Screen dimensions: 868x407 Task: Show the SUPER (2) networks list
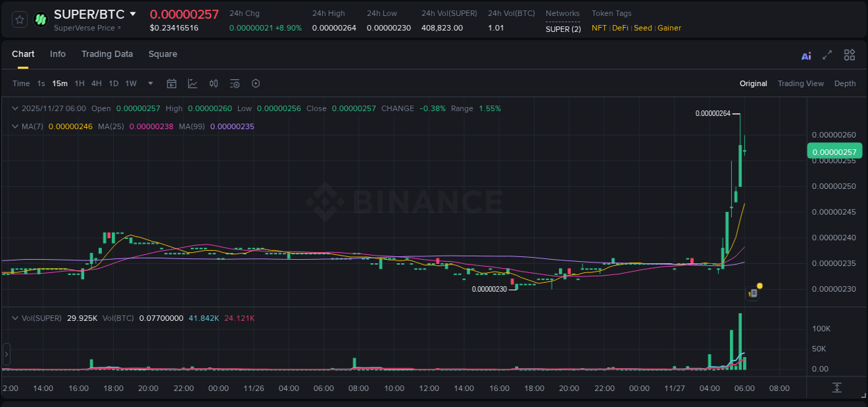(563, 28)
